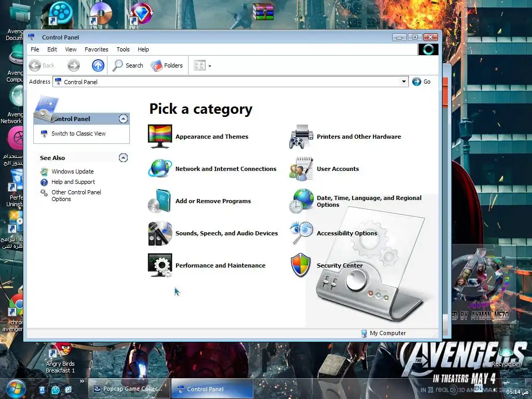Image resolution: width=532 pixels, height=399 pixels.
Task: Click the Windows Update link
Action: pyautogui.click(x=73, y=171)
